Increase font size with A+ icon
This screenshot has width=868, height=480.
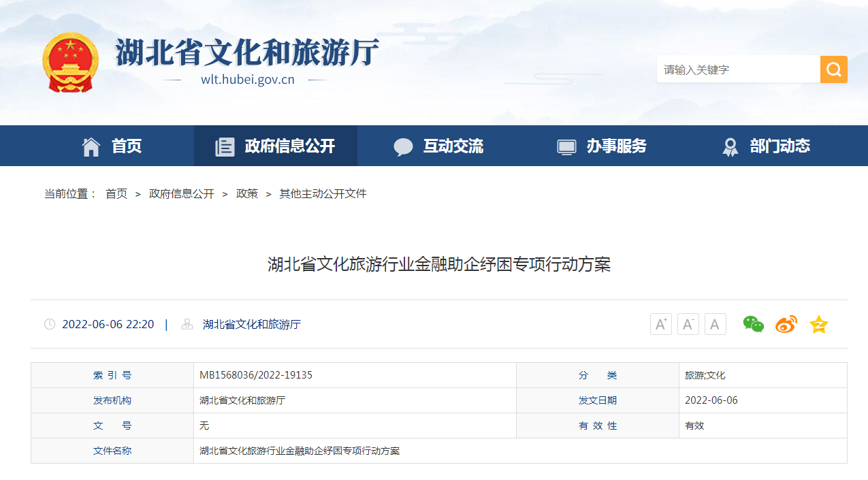click(x=660, y=324)
